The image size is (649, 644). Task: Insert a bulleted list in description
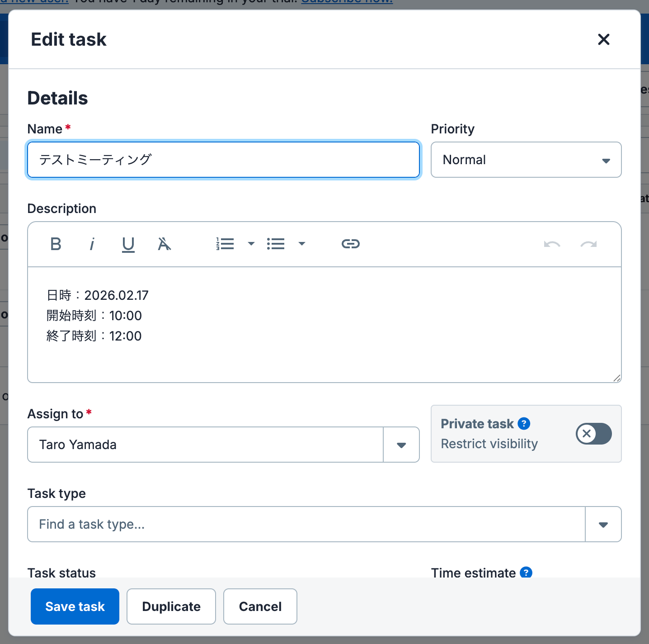276,244
